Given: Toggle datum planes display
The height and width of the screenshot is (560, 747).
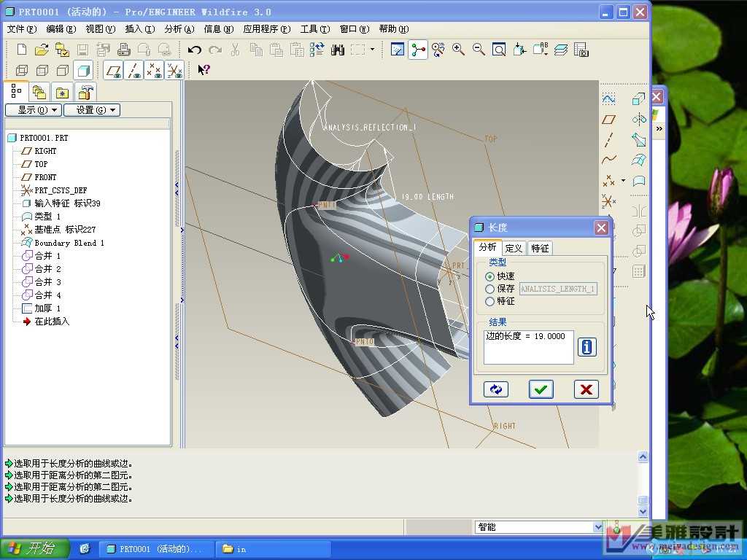Looking at the screenshot, I should (113, 71).
